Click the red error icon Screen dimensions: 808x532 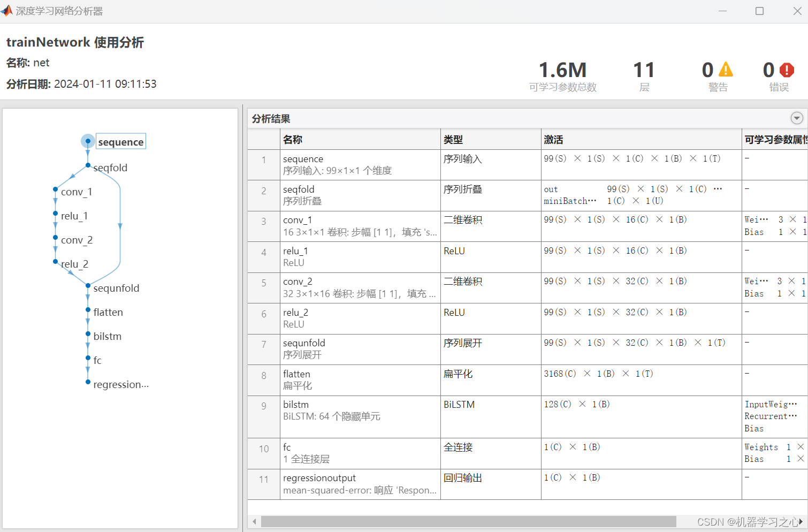click(787, 70)
